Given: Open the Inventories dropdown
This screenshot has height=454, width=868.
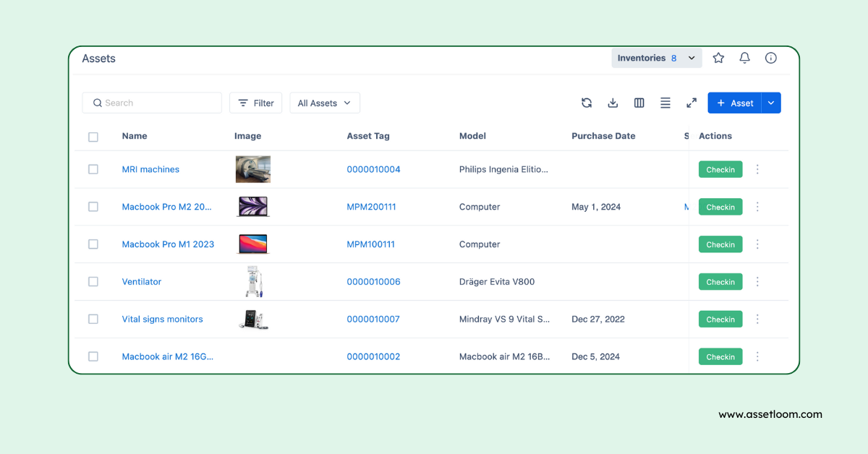Looking at the screenshot, I should tap(657, 58).
